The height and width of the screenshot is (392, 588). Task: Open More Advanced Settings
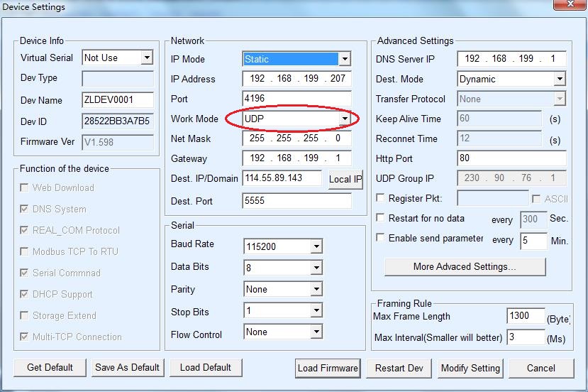(465, 267)
